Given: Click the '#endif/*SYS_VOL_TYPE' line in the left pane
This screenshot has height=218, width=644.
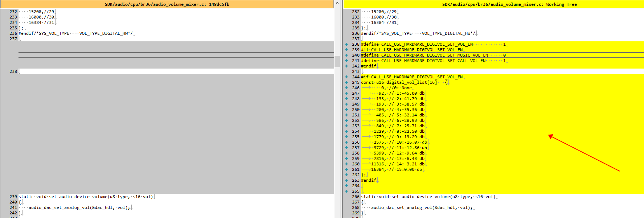Looking at the screenshot, I should coord(75,33).
